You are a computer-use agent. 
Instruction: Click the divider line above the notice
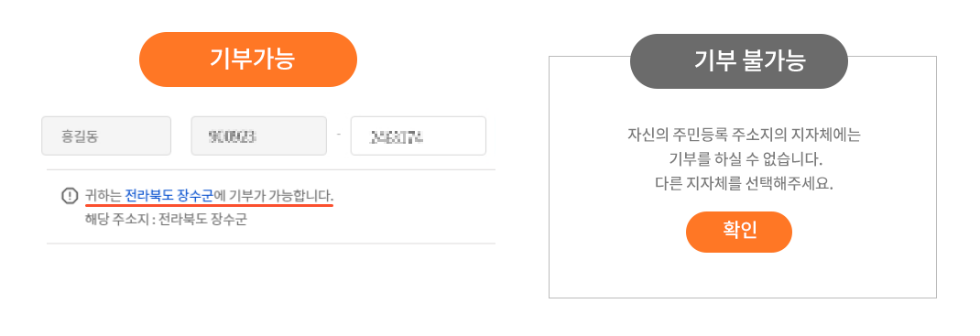click(x=270, y=169)
